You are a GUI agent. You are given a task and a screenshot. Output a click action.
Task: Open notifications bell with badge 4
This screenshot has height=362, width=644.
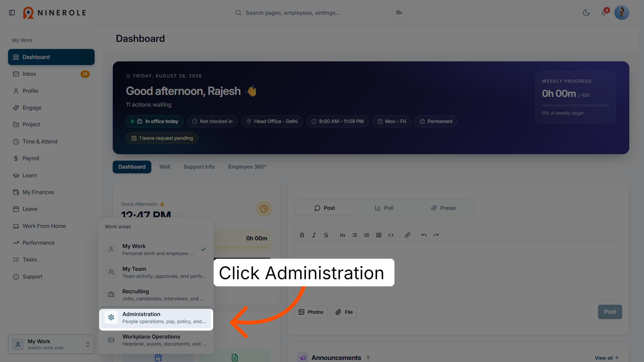604,13
